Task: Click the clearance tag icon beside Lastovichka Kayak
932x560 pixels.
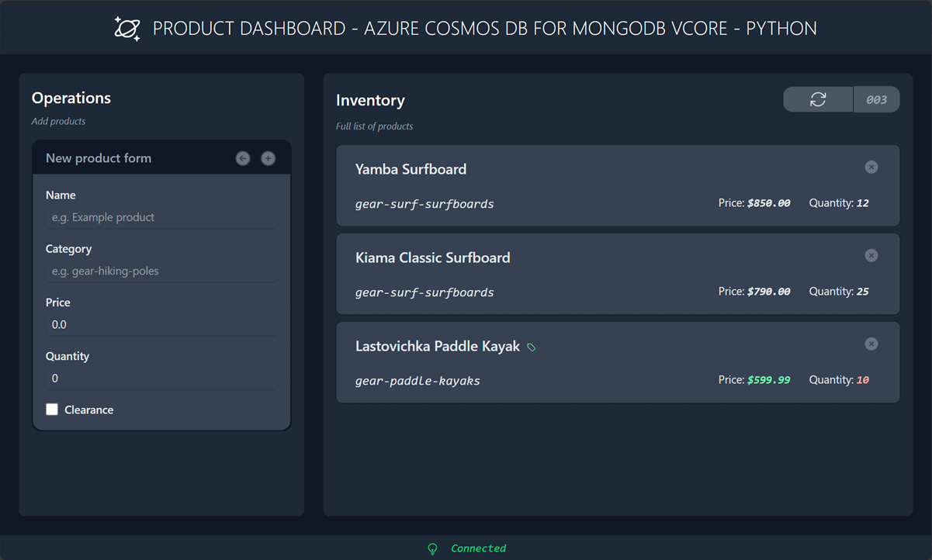Action: coord(532,347)
